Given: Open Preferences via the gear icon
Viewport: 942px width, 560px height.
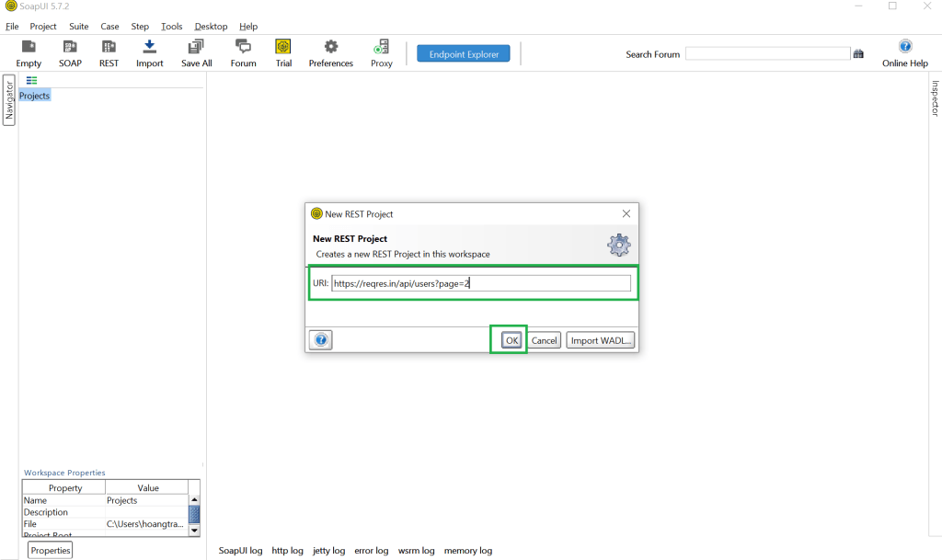Looking at the screenshot, I should 331,48.
